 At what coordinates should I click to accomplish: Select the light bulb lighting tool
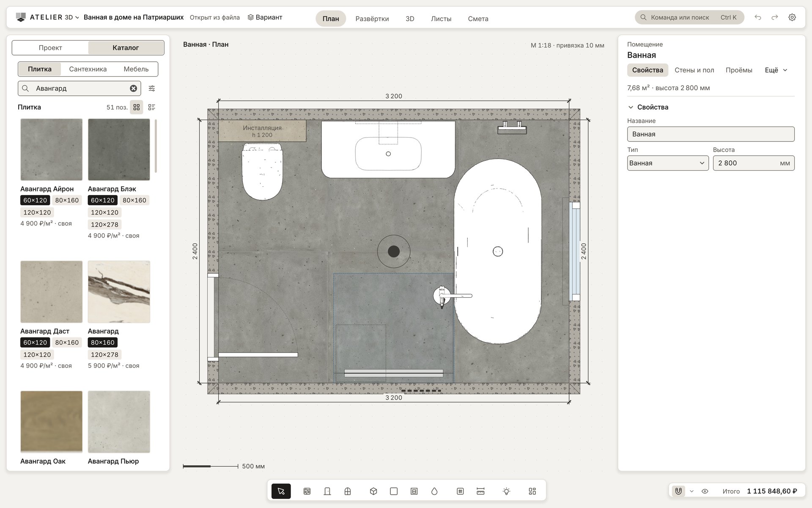click(506, 491)
